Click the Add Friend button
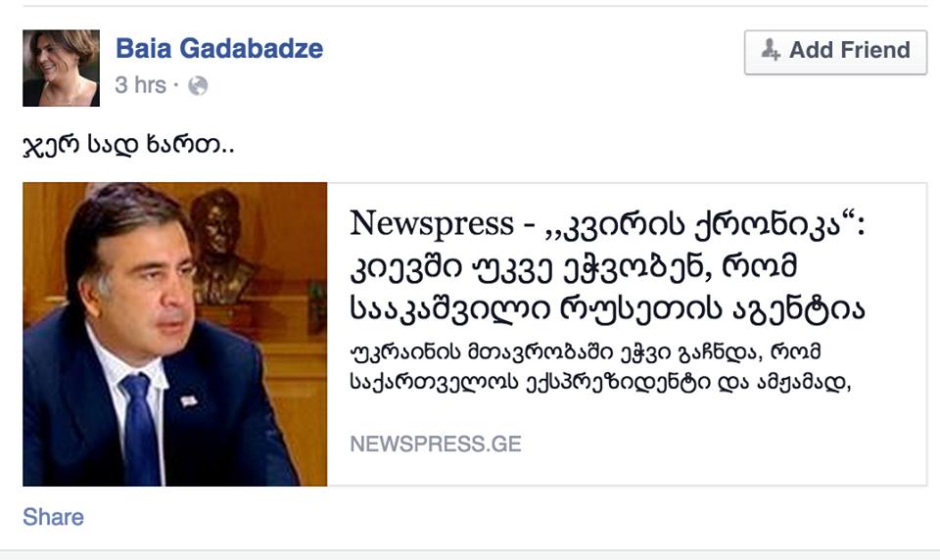940x560 pixels. [x=835, y=52]
